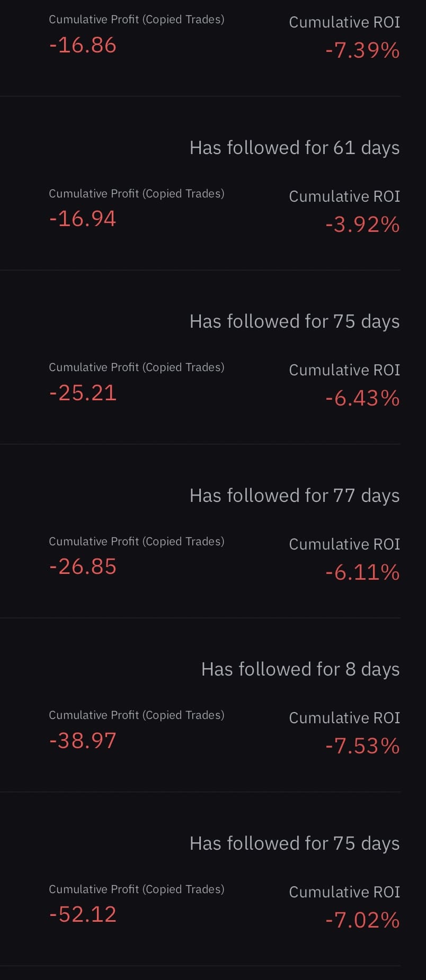Screen dimensions: 426x980
Task: Tap the -16.86 cumulative profit value
Action: (x=83, y=46)
